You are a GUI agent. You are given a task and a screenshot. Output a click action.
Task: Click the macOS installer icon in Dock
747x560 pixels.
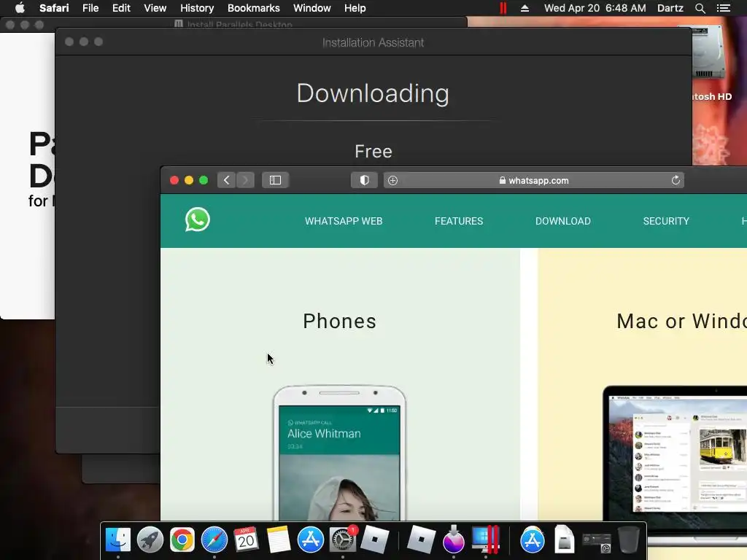click(453, 540)
